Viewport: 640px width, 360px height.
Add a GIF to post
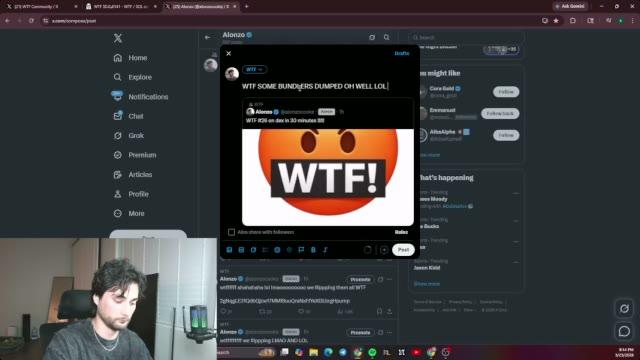click(x=241, y=250)
